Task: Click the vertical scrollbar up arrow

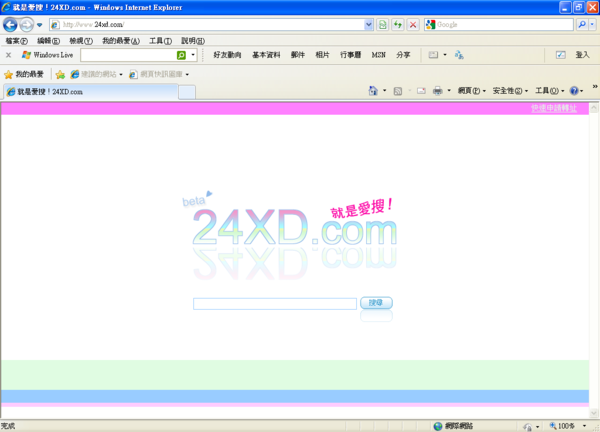Action: [594, 108]
